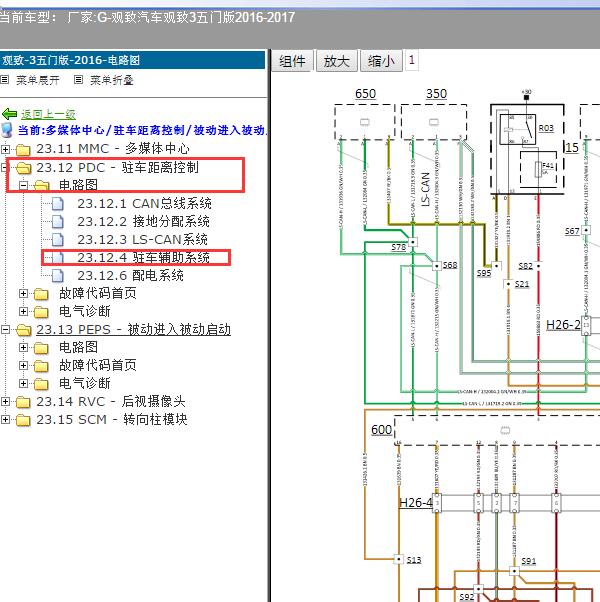
Task: Select 23.12 PDC 驻车距离控制 folder
Action: point(117,167)
